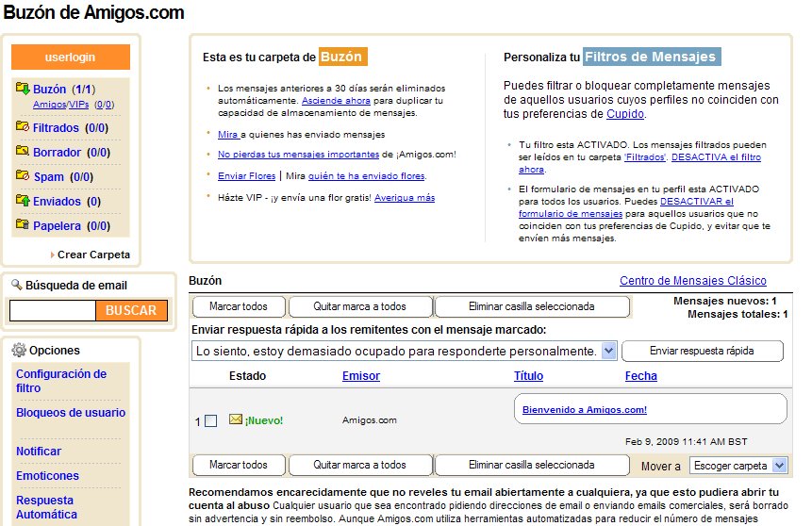Click the Borrador draft folder icon
Viewport: 812px width, 526px height.
23,150
